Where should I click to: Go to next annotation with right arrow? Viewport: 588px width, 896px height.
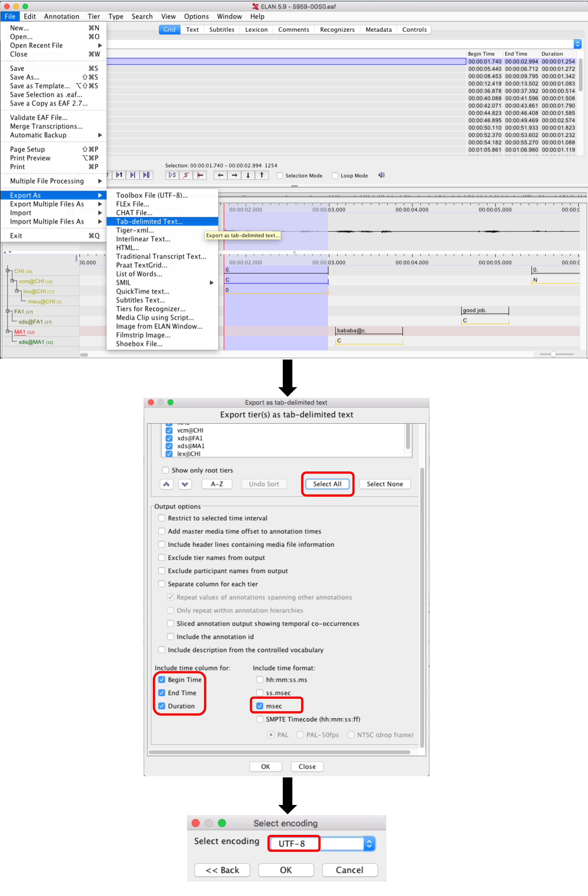[234, 175]
